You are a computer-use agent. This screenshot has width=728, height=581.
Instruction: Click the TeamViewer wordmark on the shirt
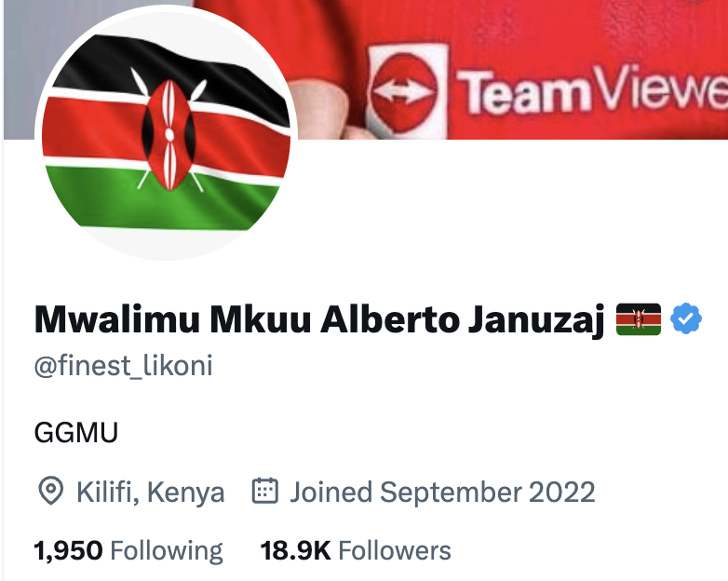(x=593, y=90)
